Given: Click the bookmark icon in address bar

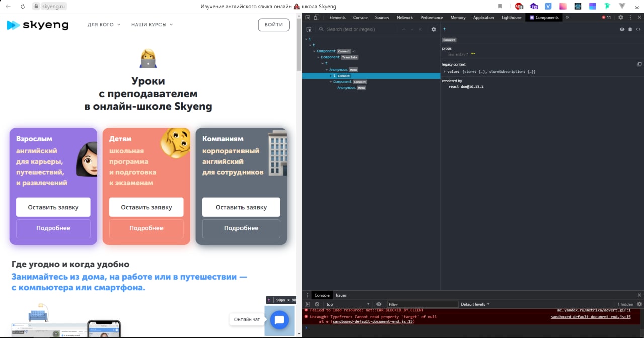Looking at the screenshot, I should [x=500, y=6].
